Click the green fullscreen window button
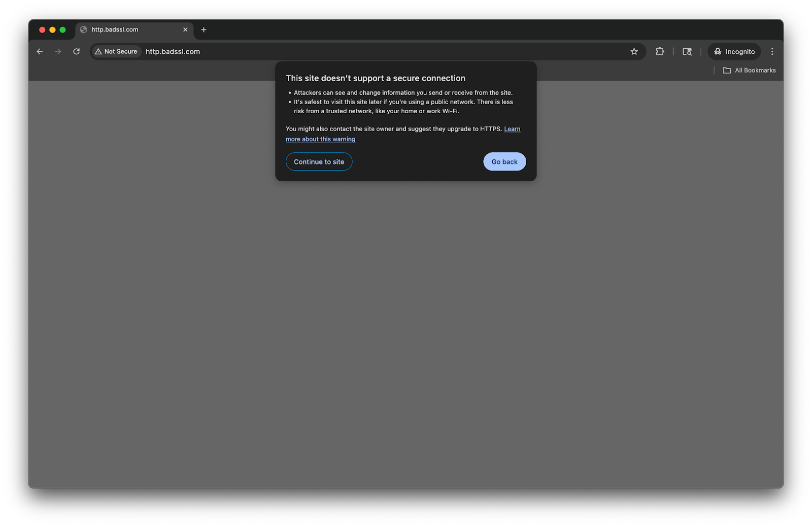Screen dimensions: 812x526 [62, 29]
